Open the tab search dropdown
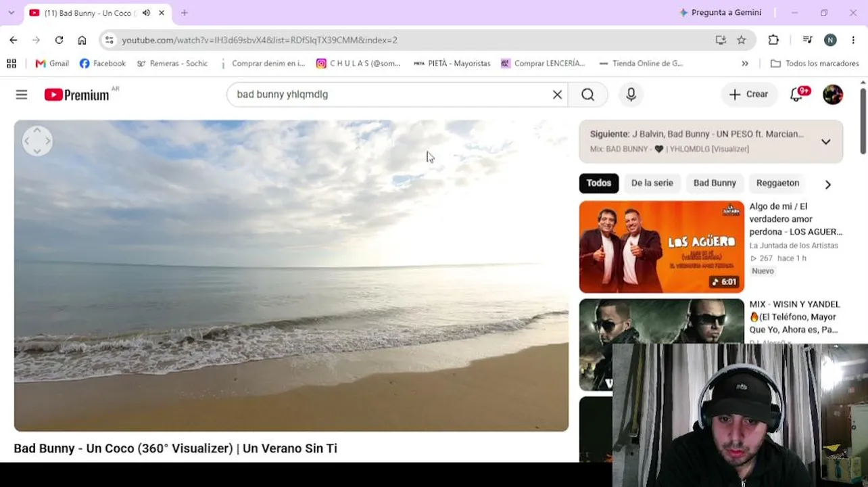Image resolution: width=868 pixels, height=487 pixels. click(11, 13)
